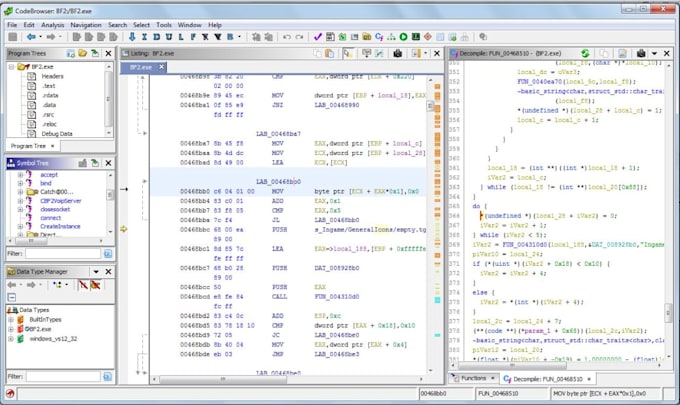Click the orange diamond toolbar icon
The width and height of the screenshot is (680, 405).
coord(428,37)
